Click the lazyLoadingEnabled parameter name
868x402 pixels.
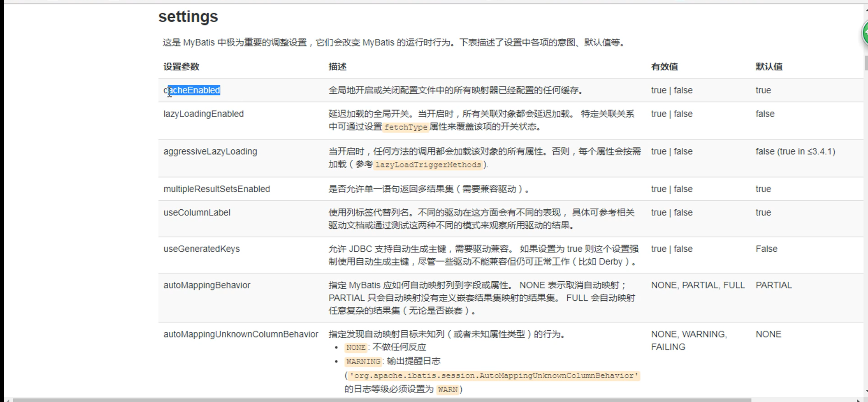203,114
